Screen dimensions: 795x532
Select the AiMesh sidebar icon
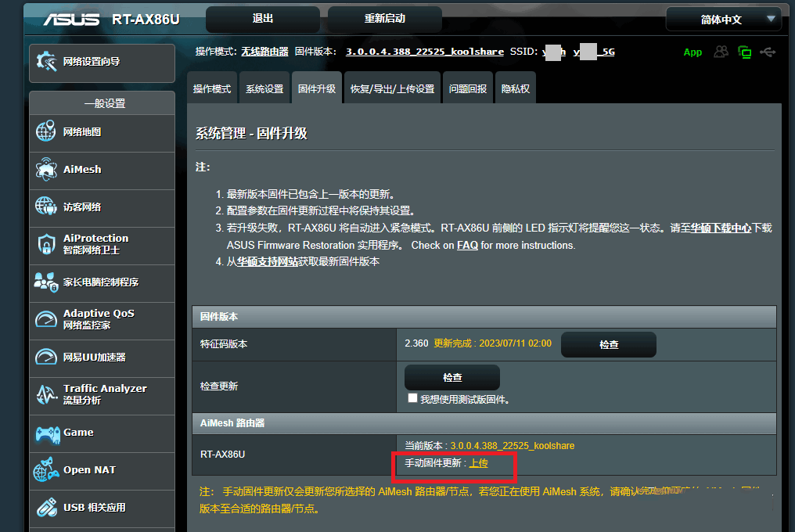46,169
